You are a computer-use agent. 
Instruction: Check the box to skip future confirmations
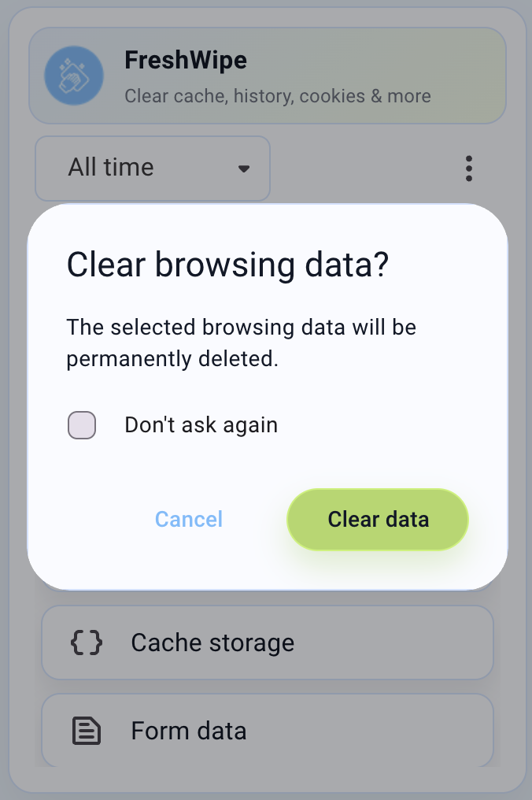coord(81,424)
